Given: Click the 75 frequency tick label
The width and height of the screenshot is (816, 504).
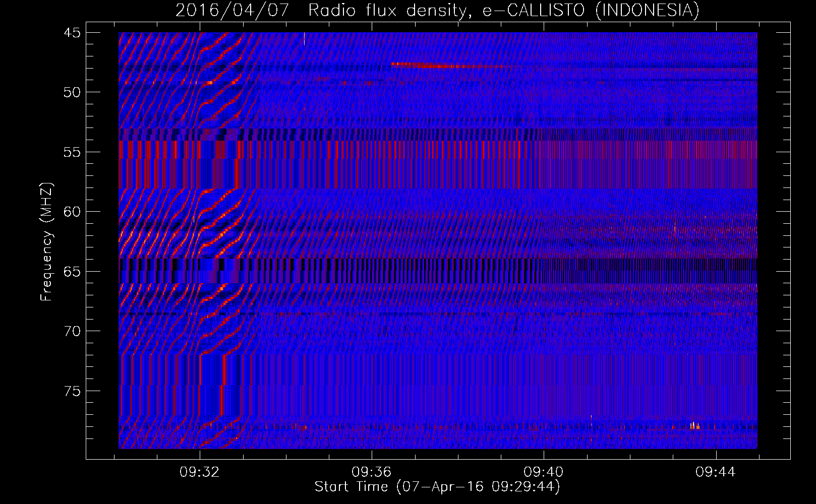Looking at the screenshot, I should pyautogui.click(x=72, y=391).
